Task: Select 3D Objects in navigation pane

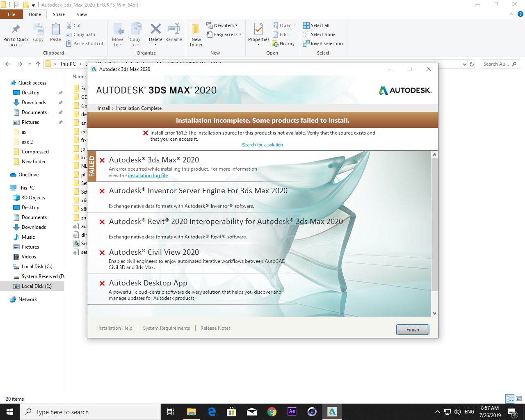Action: pyautogui.click(x=33, y=198)
